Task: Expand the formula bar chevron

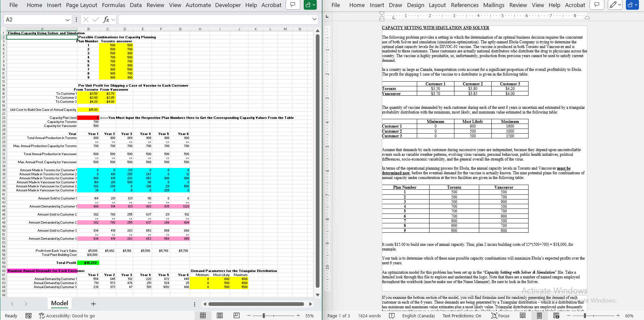Action: click(x=314, y=19)
